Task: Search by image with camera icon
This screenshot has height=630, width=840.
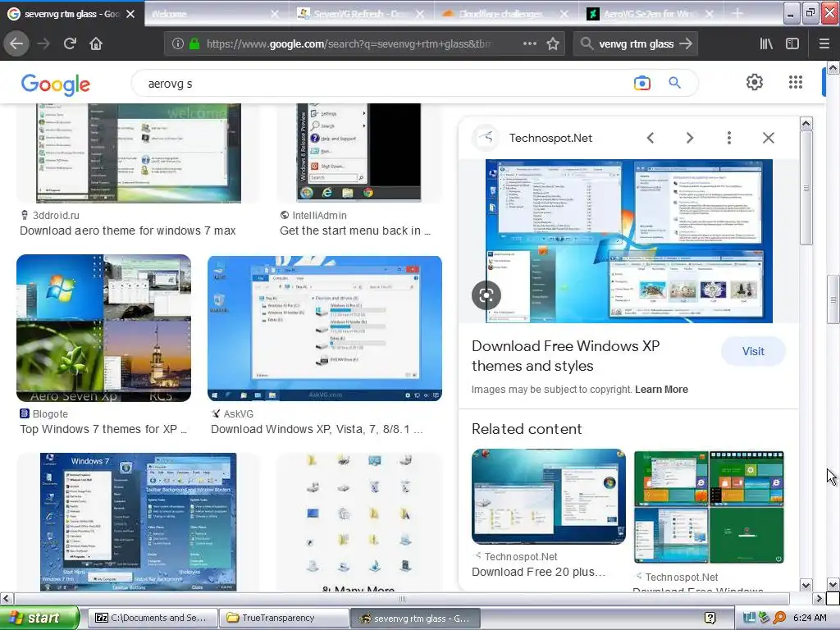Action: (641, 83)
